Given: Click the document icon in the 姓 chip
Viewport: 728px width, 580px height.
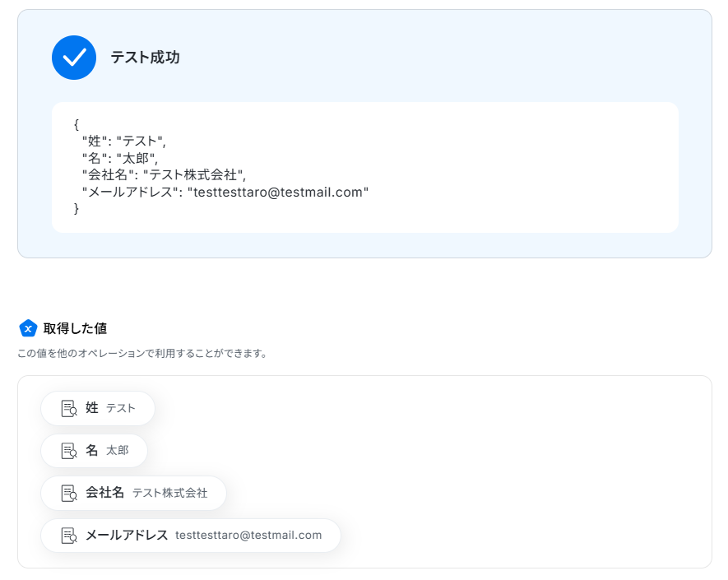Looking at the screenshot, I should click(x=69, y=409).
